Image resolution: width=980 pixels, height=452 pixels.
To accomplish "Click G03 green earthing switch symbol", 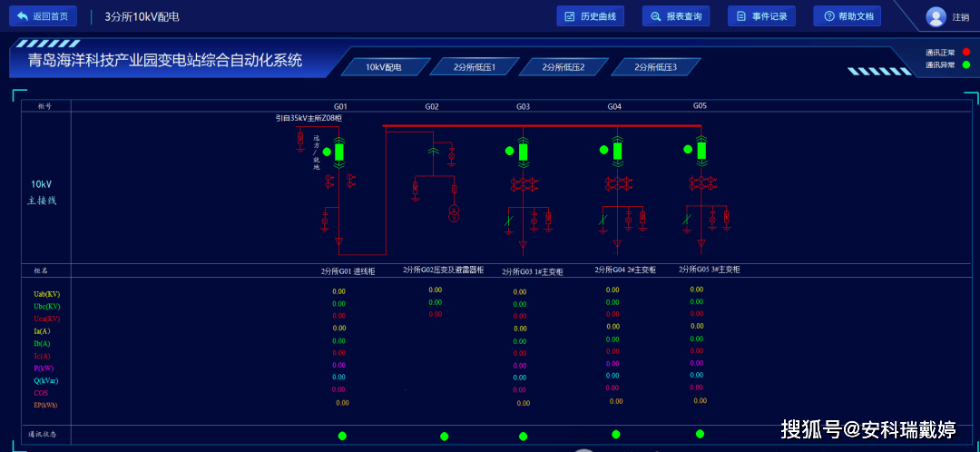I will click(x=508, y=220).
